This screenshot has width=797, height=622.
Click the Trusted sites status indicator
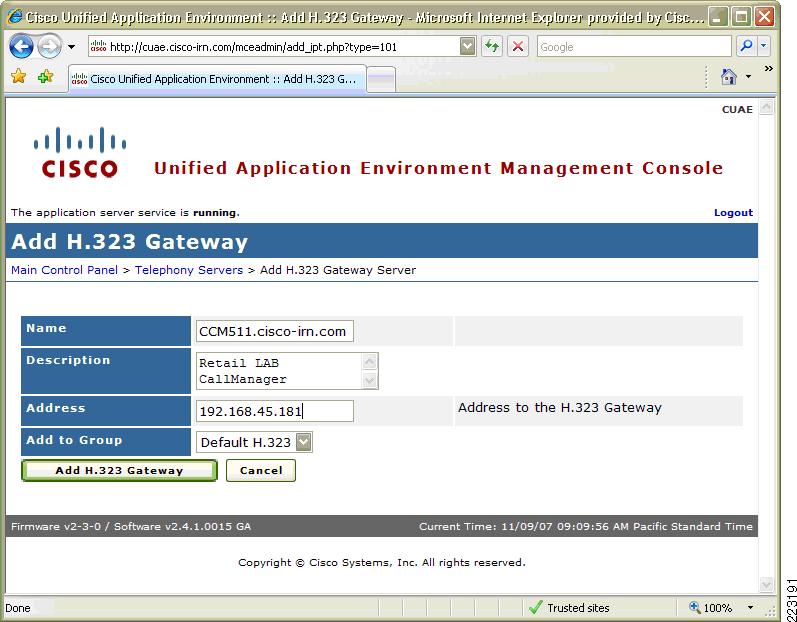pyautogui.click(x=569, y=608)
